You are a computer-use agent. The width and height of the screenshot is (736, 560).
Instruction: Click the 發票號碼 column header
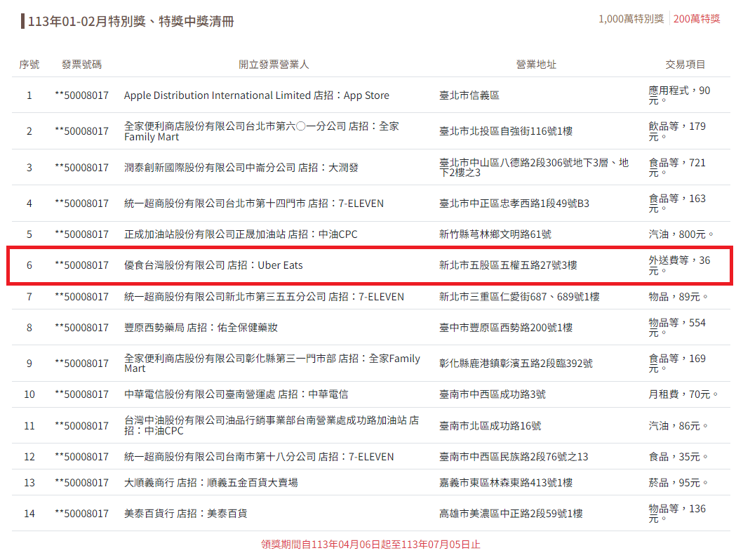pos(81,65)
